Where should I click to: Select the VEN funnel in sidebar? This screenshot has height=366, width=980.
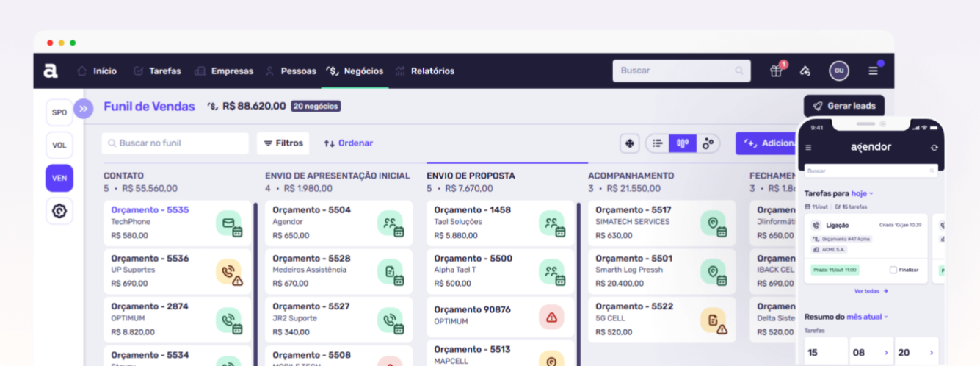[x=59, y=178]
